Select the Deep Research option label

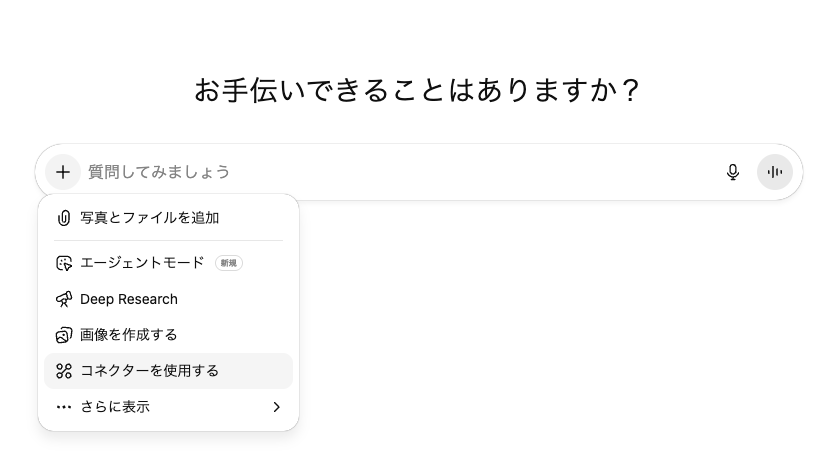tap(129, 299)
